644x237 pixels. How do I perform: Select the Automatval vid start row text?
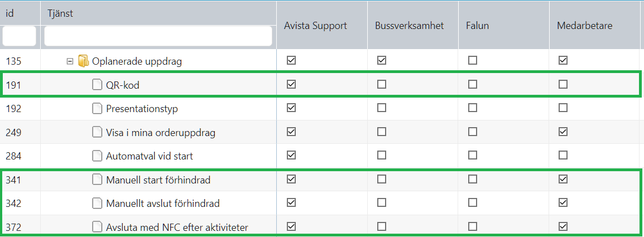click(150, 156)
